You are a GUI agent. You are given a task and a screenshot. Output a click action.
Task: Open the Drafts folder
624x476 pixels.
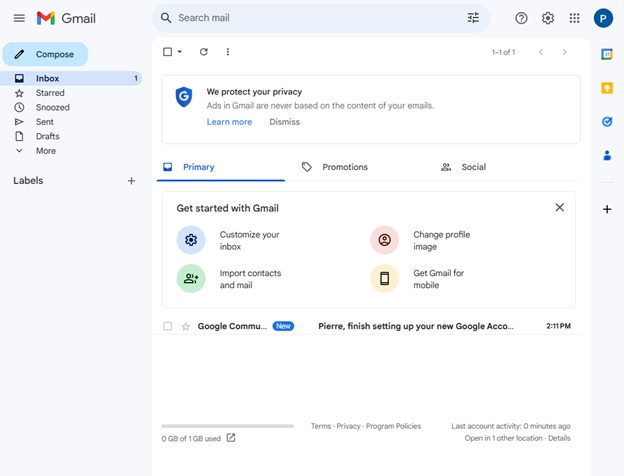47,136
